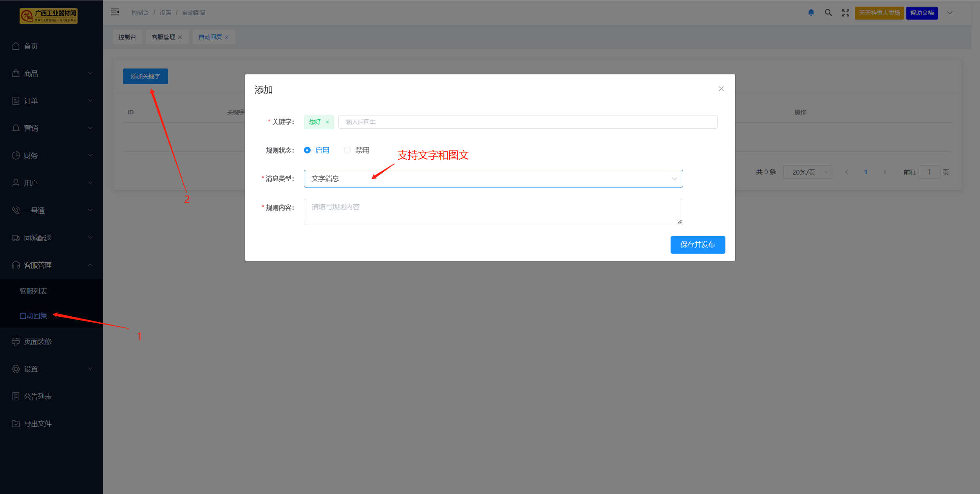
Task: Click the 规则内容 text area
Action: 493,212
